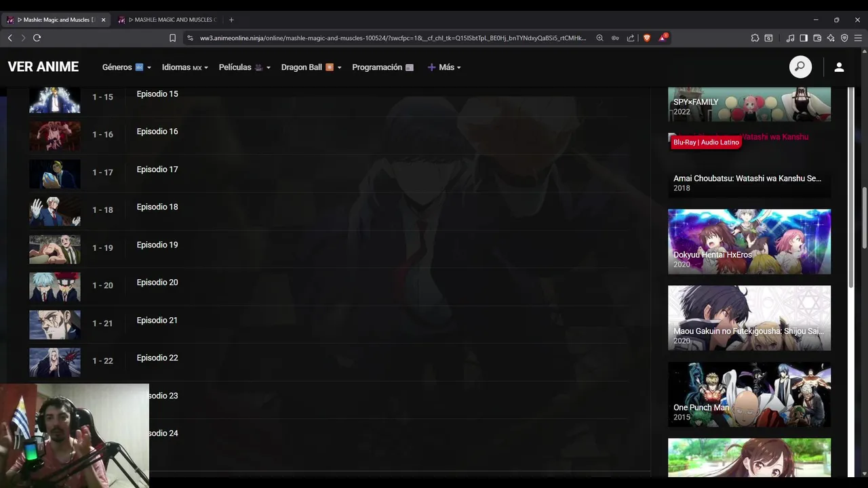
Task: Open a new tab with the plus button
Action: coord(231,20)
